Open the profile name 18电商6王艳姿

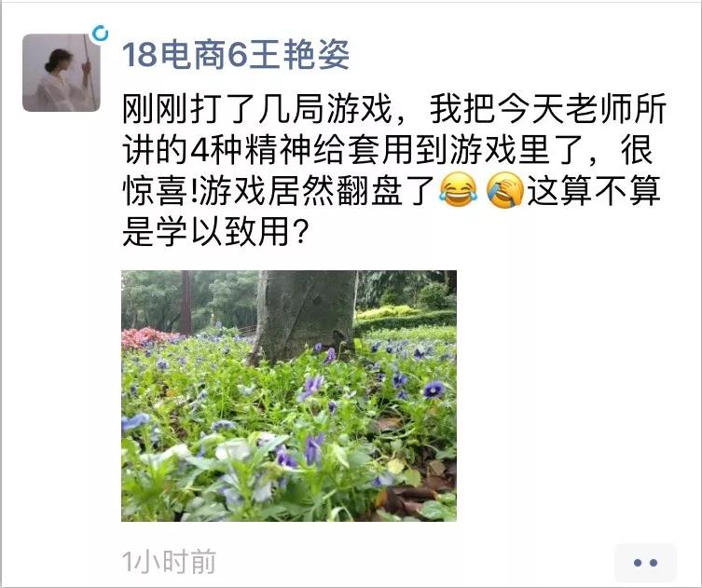point(236,55)
